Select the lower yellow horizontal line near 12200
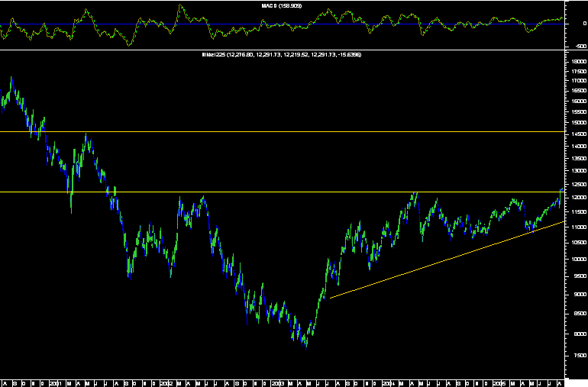 [x=282, y=192]
